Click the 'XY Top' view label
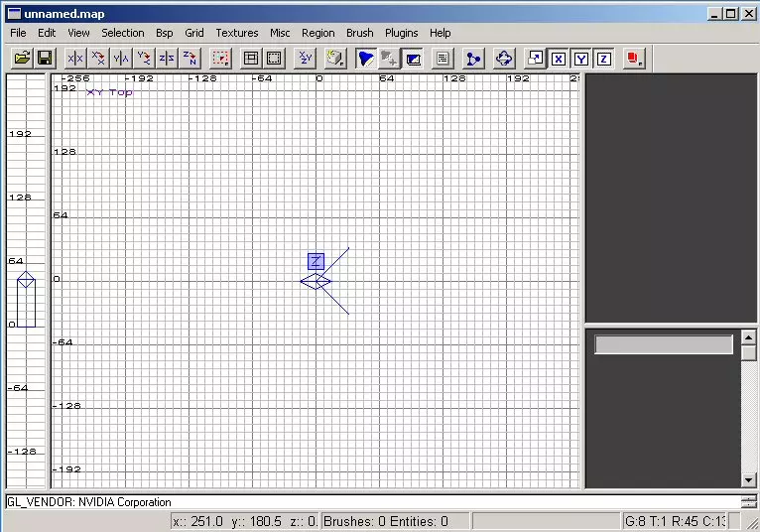 click(109, 92)
